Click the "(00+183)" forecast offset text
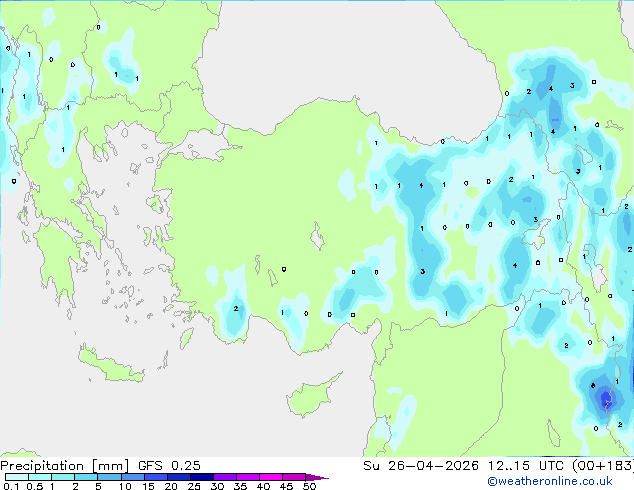 (x=603, y=466)
